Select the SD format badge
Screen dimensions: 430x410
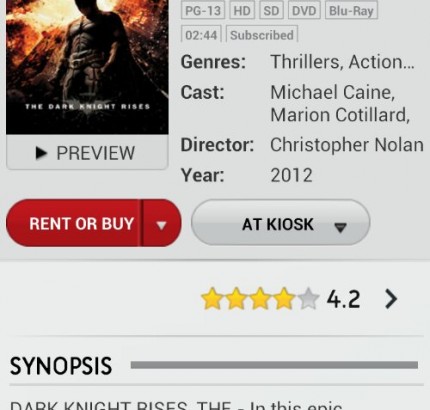point(271,11)
